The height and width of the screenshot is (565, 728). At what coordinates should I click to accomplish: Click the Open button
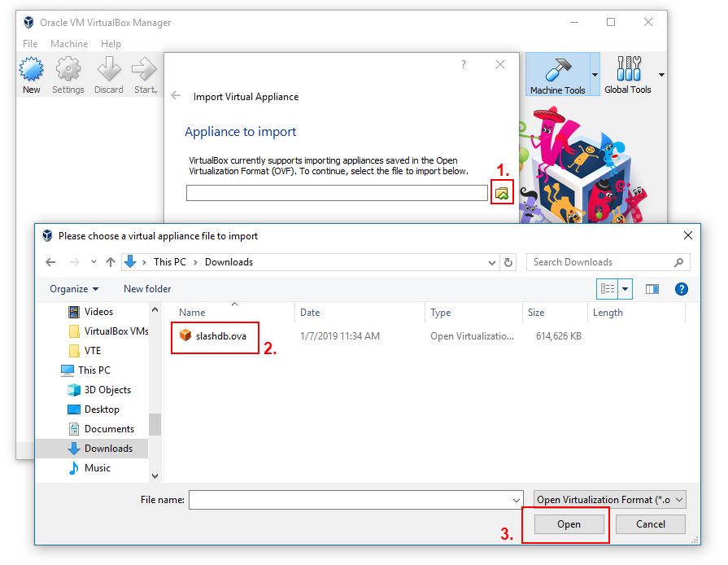pyautogui.click(x=569, y=524)
